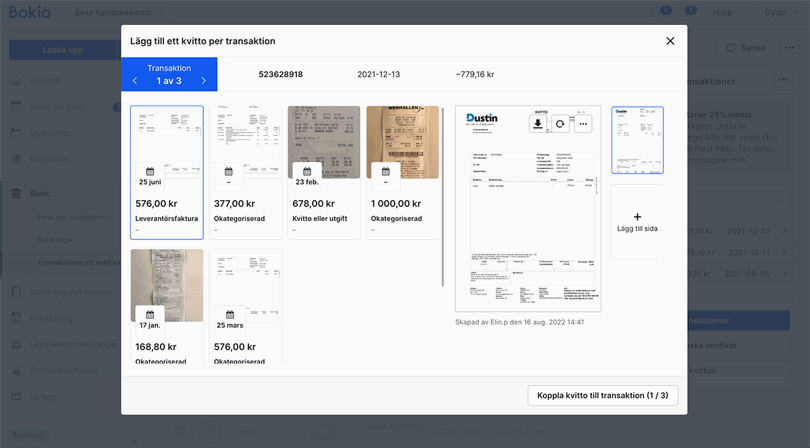Image resolution: width=810 pixels, height=448 pixels.
Task: Click calendar icon on 23 feb. receipt
Action: (306, 172)
